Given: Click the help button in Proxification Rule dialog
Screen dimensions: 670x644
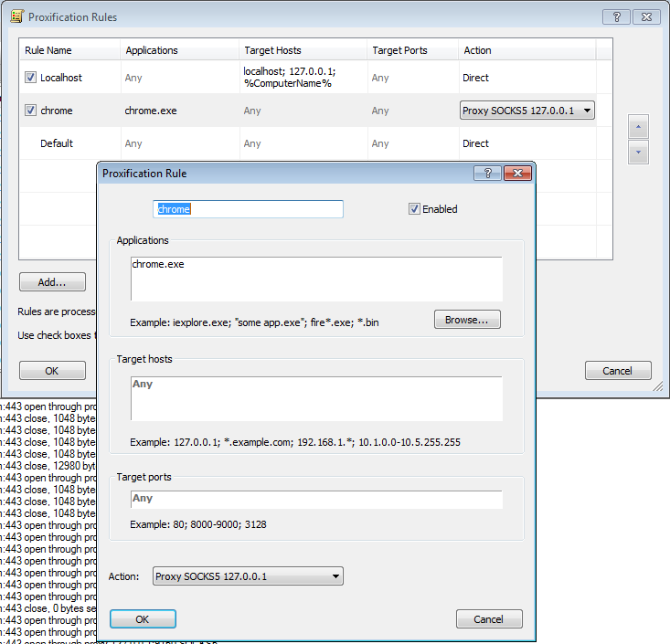Looking at the screenshot, I should (x=487, y=173).
